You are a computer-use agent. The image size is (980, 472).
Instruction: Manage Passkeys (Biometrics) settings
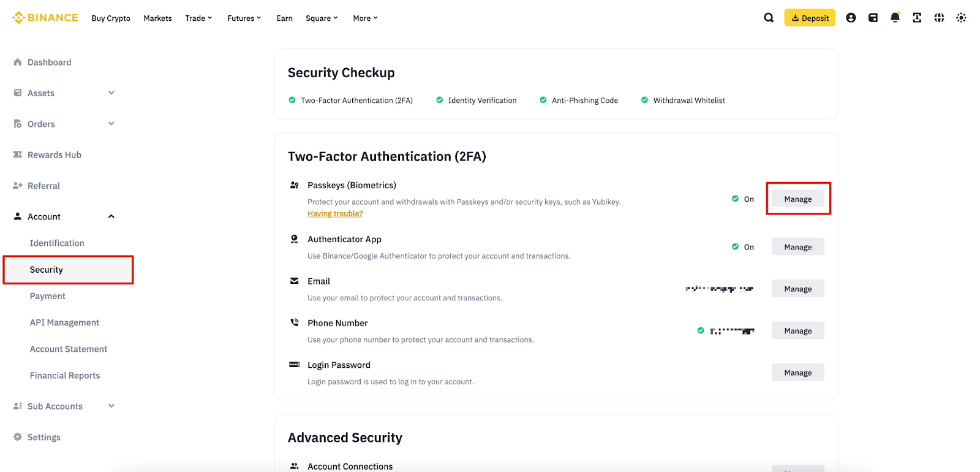797,199
